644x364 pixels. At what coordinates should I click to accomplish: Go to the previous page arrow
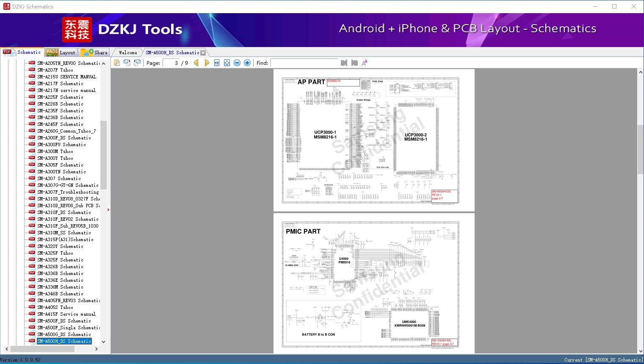196,63
